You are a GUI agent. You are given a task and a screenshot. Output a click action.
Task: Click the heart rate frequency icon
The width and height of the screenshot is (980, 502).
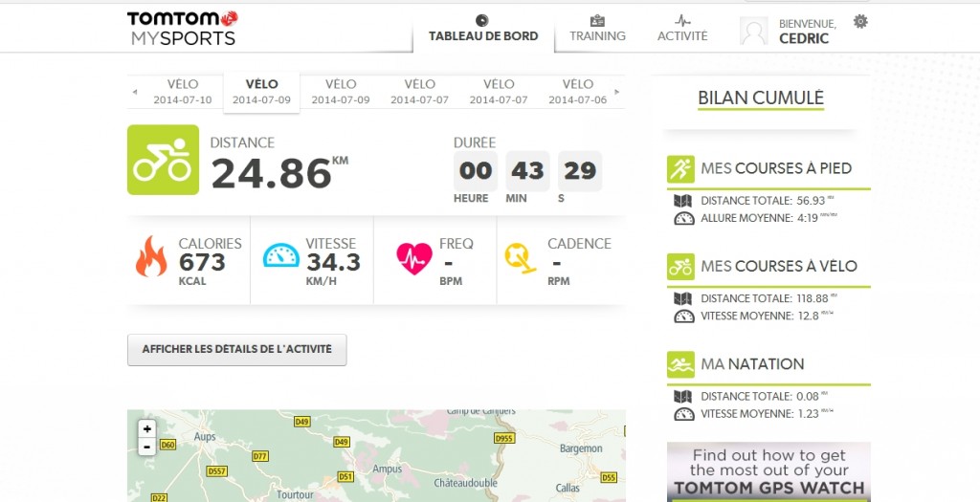click(413, 258)
